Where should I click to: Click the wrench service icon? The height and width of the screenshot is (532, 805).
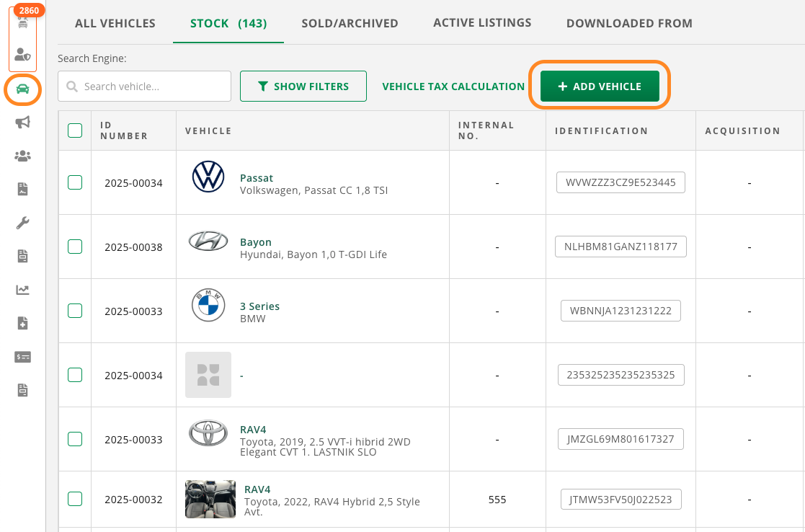[x=22, y=223]
